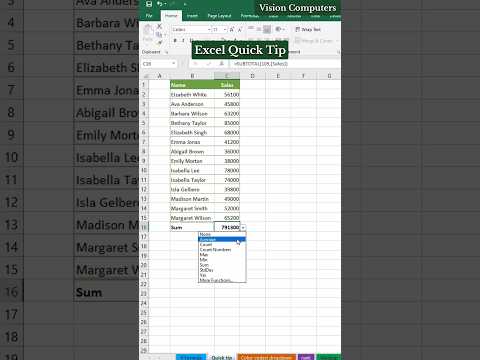
Task: Open the File tab
Action: point(149,16)
